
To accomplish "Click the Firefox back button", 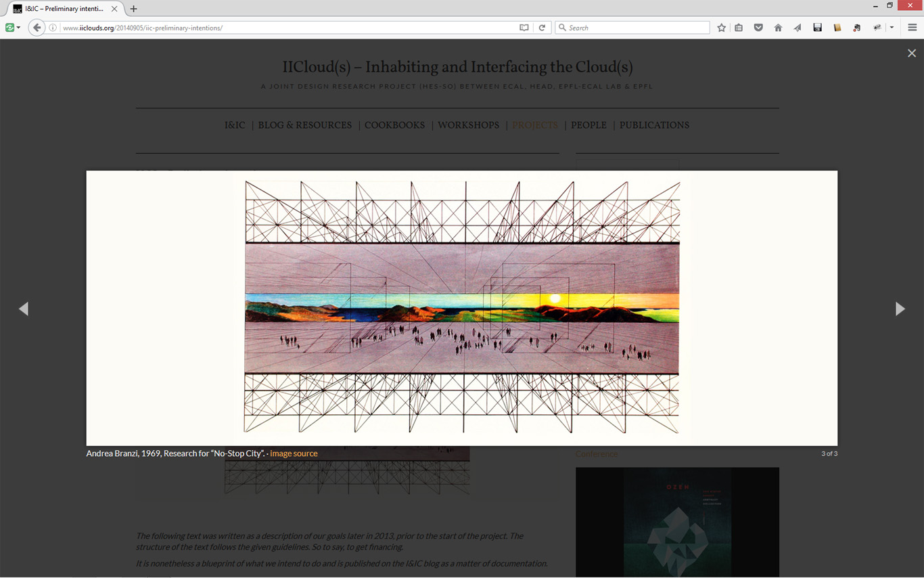I will pyautogui.click(x=37, y=28).
